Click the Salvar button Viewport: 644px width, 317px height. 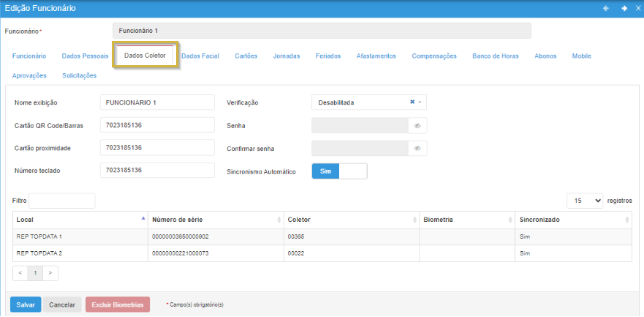click(26, 305)
